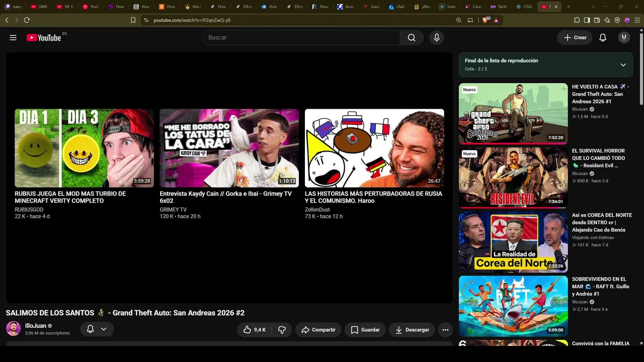Image resolution: width=644 pixels, height=362 pixels.
Task: Switch to the 'kaery' browser tab
Action: [14, 7]
